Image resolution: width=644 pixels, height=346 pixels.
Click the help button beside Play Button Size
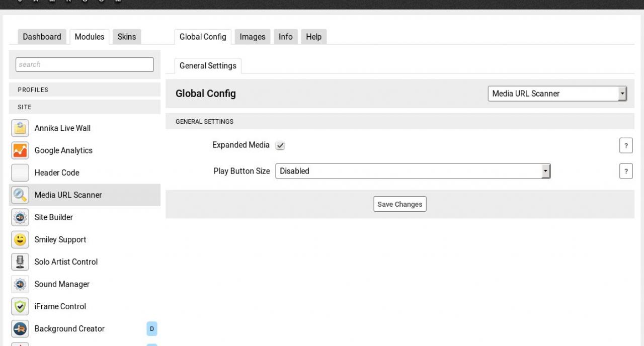click(626, 171)
